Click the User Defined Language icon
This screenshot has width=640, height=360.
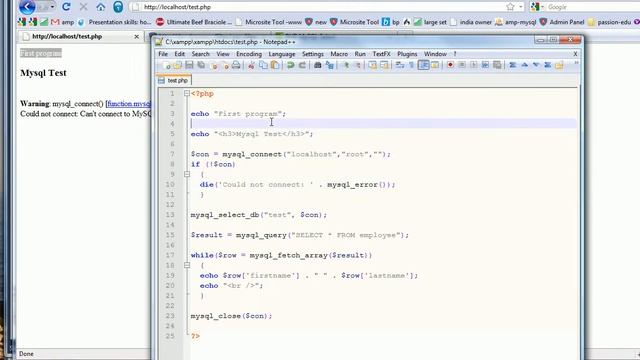tap(435, 65)
